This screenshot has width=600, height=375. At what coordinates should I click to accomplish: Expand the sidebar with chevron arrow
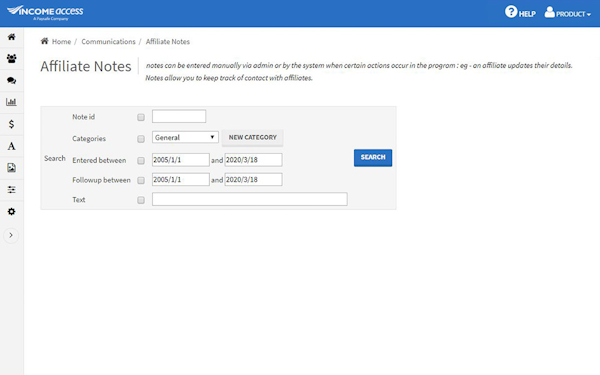[11, 235]
